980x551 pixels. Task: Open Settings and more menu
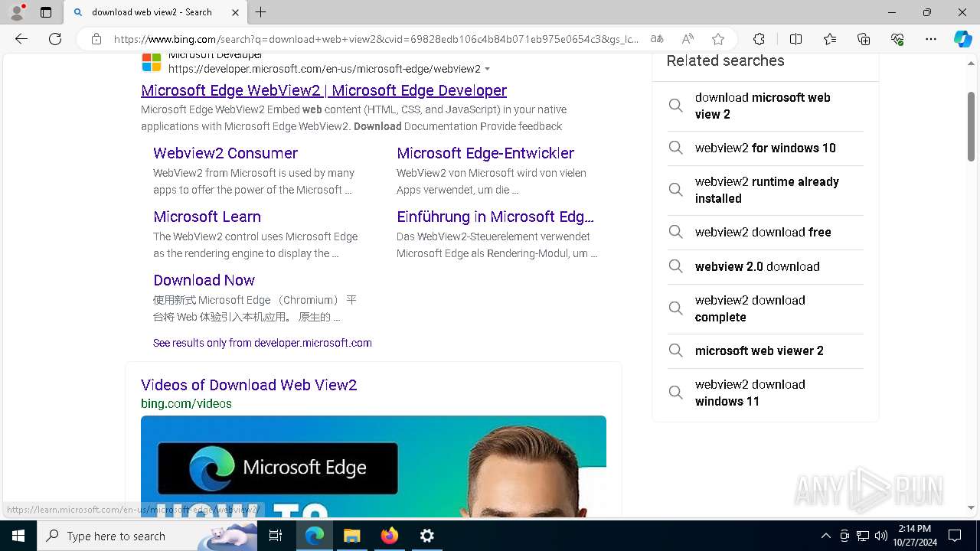(931, 39)
